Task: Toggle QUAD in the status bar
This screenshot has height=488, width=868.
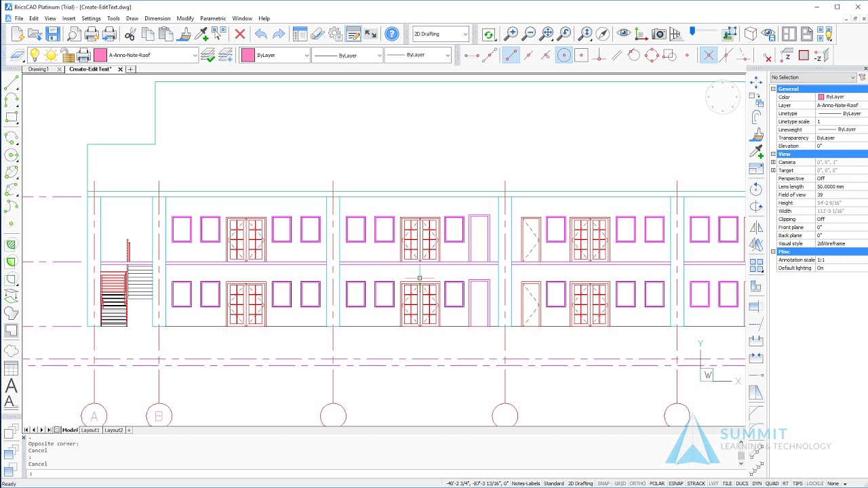Action: coord(772,483)
